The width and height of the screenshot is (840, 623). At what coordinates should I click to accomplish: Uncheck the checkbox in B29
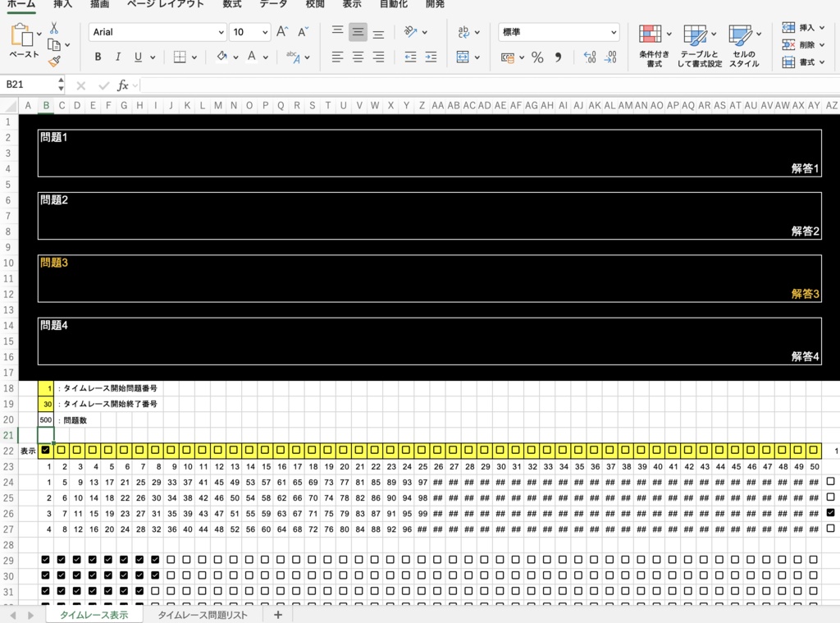(46, 559)
